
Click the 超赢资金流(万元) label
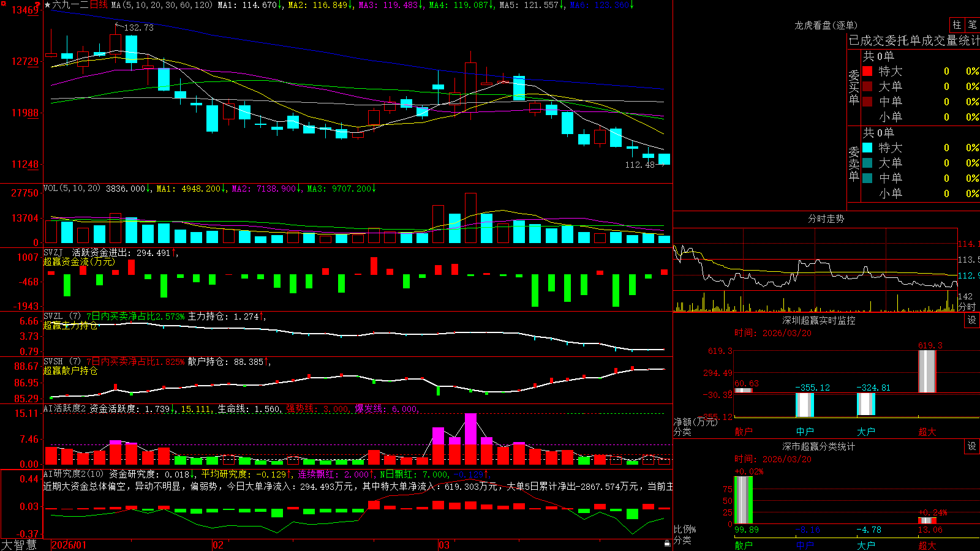pyautogui.click(x=79, y=261)
